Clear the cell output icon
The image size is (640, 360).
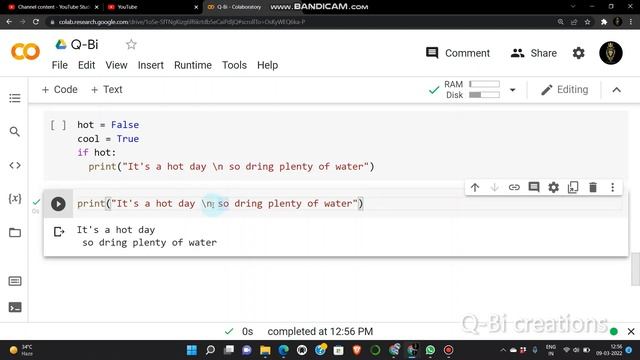59,232
